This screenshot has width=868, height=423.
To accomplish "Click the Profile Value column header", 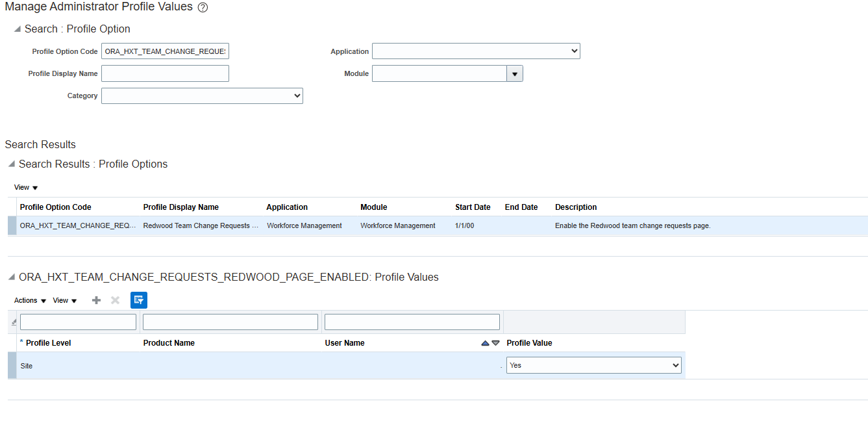I will click(x=529, y=343).
